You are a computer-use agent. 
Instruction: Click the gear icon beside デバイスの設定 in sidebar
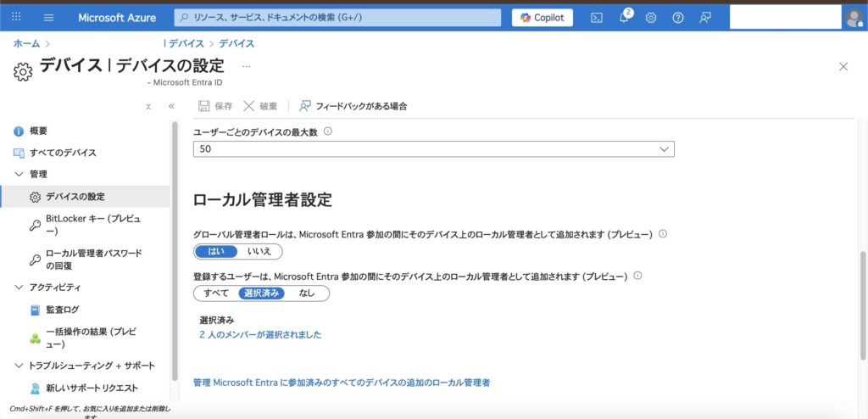click(35, 197)
